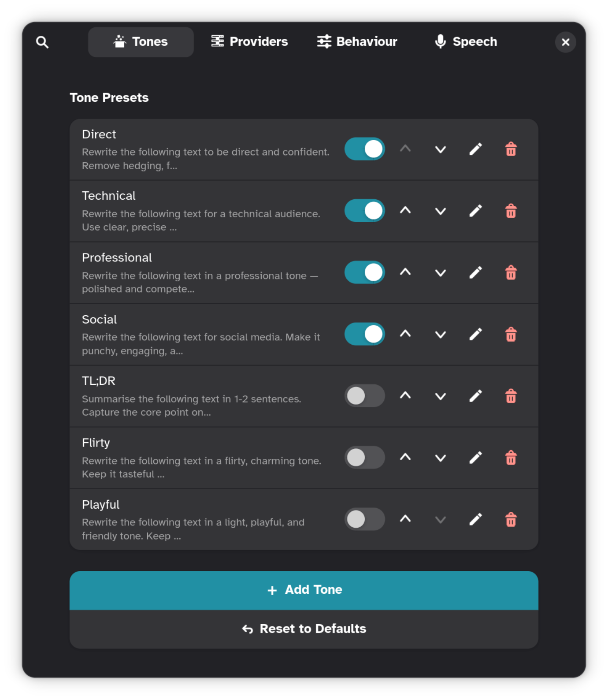Edit the Professional tone preset
The height and width of the screenshot is (700, 608).
(475, 272)
